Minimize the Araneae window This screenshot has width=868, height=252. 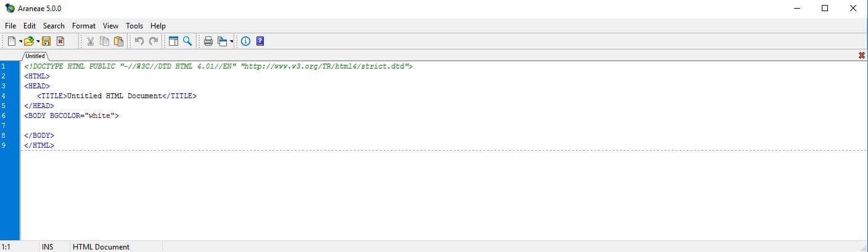click(797, 9)
